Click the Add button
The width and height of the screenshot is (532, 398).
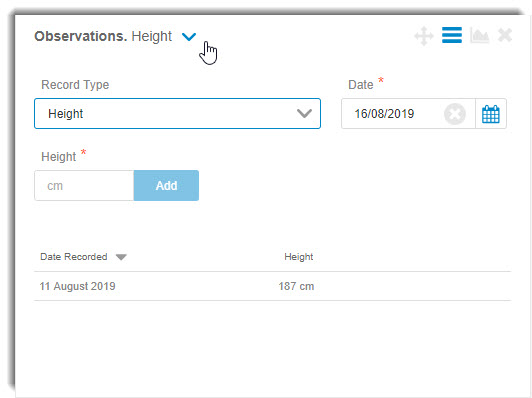tap(166, 186)
